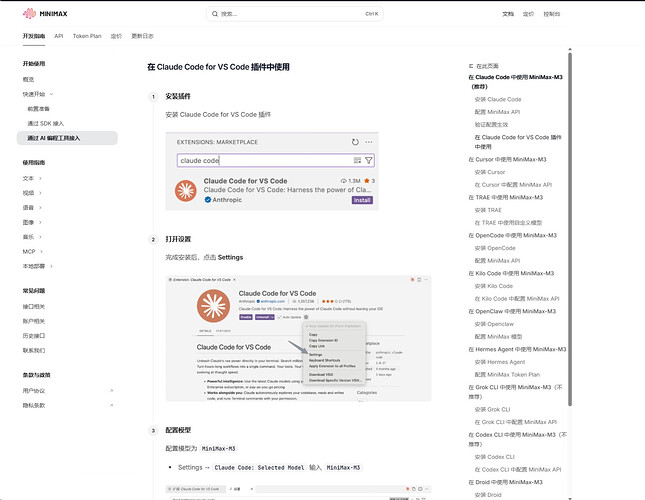Jump to 在 TRAE 中使用 MiniMax-M3
Viewport: 645px width, 500px height.
(506, 198)
